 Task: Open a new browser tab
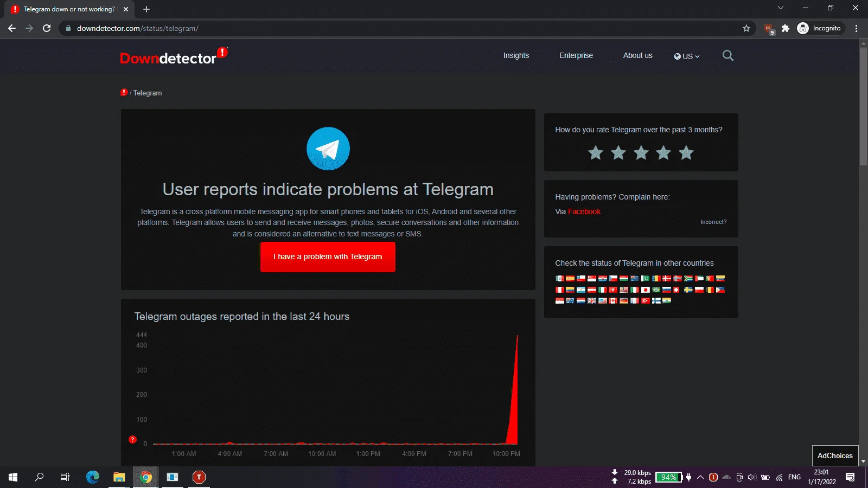click(146, 9)
